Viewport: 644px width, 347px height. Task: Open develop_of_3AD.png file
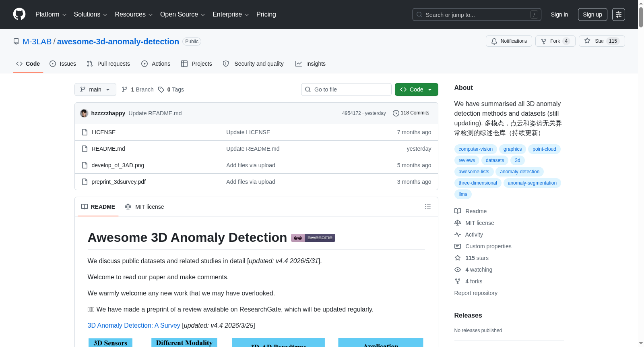(x=118, y=165)
